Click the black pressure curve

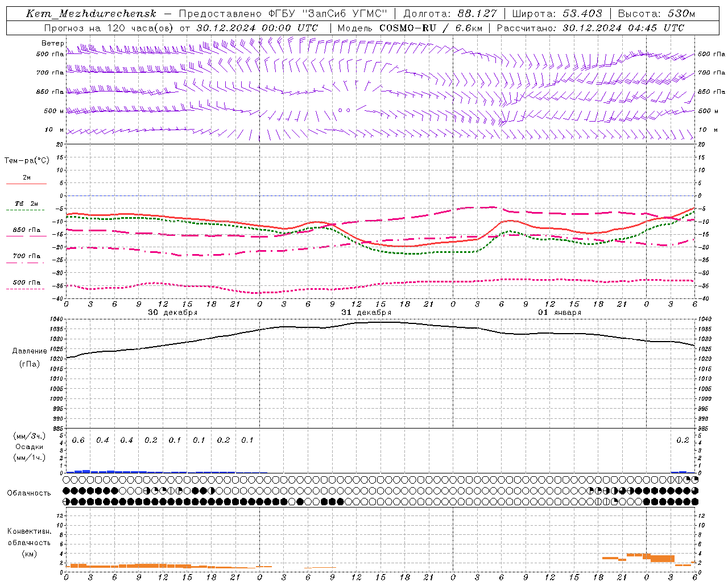click(380, 323)
